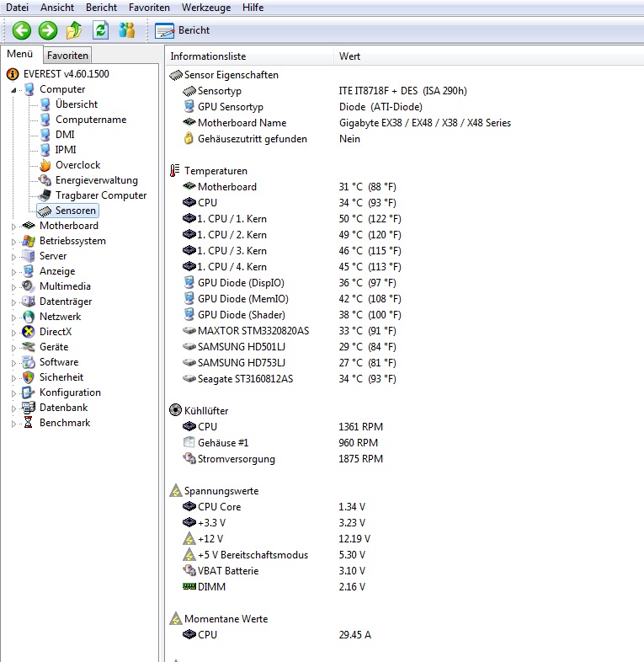Click the Software disc icon

[29, 362]
